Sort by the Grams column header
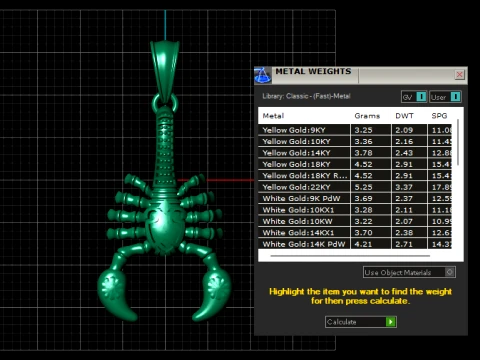Screen dimensions: 480x360 pyautogui.click(x=367, y=116)
